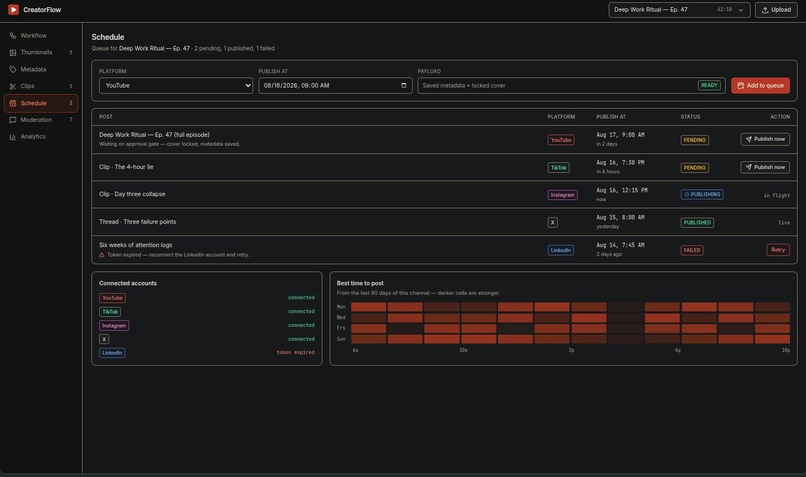806x477 pixels.
Task: Click the Publish At date field
Action: coord(335,85)
